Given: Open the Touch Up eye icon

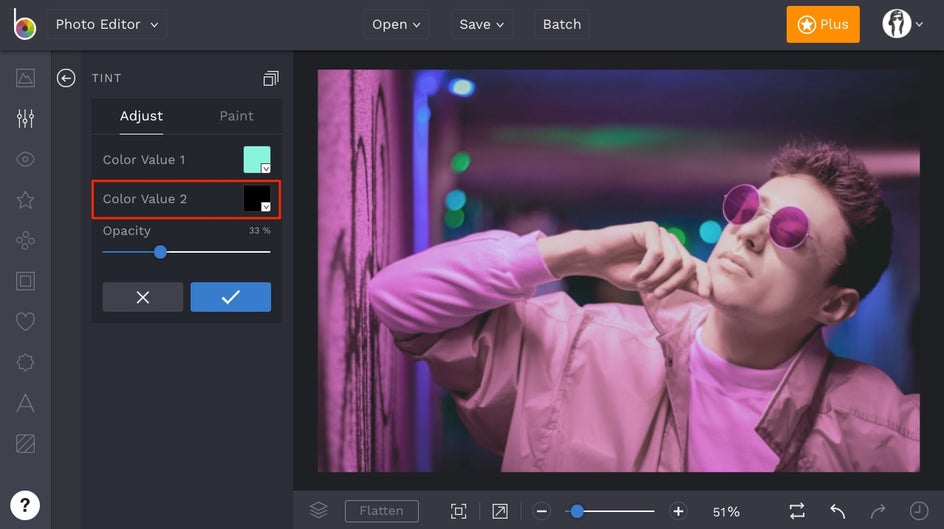Looking at the screenshot, I should click(x=25, y=159).
